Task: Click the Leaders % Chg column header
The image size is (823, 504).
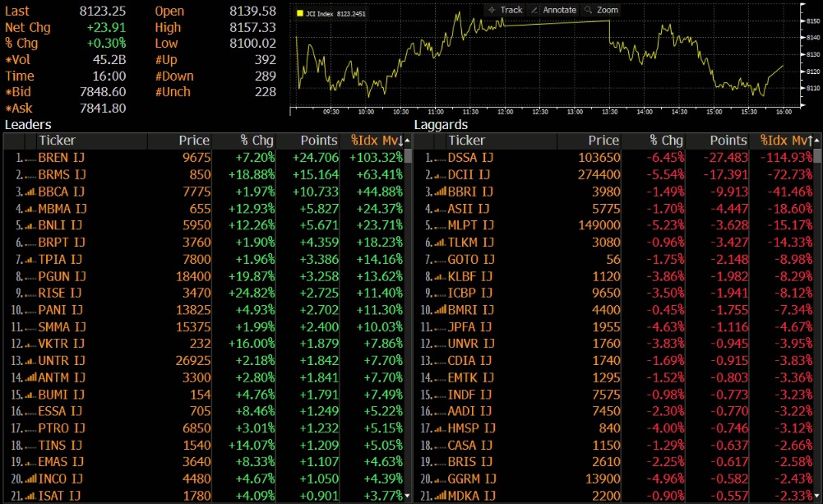Action: (257, 141)
